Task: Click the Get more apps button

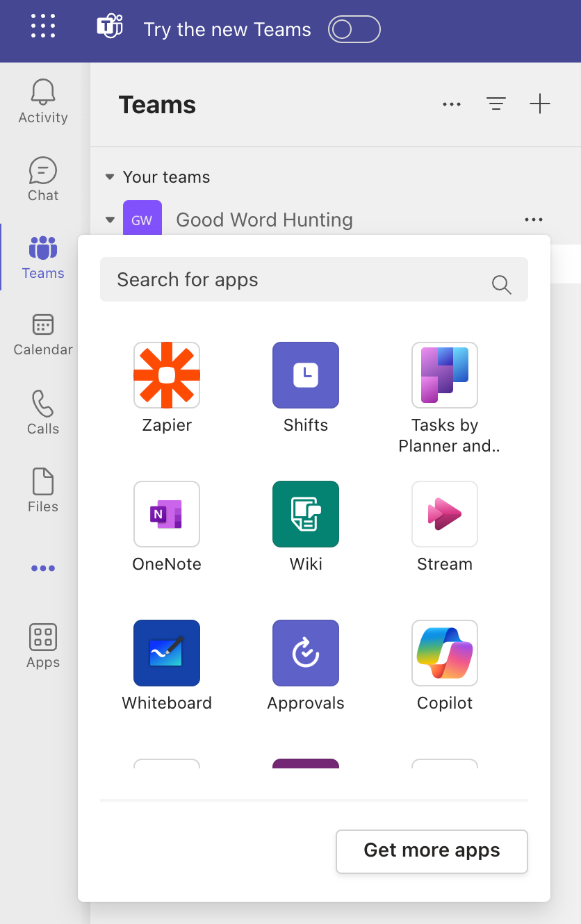Action: pyautogui.click(x=432, y=851)
